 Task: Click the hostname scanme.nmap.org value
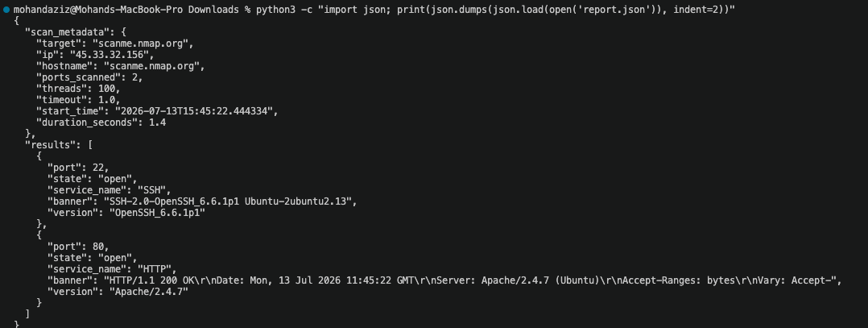pos(154,66)
